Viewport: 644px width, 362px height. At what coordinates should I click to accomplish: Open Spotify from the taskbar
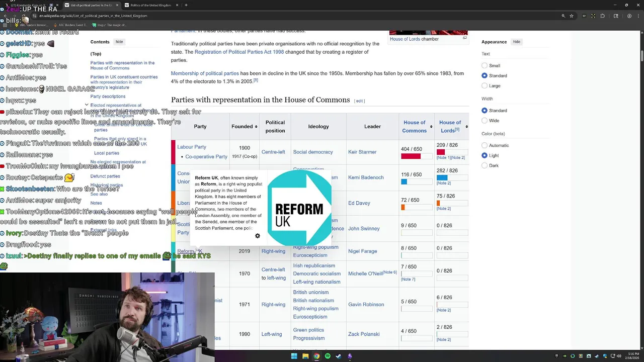click(328, 356)
